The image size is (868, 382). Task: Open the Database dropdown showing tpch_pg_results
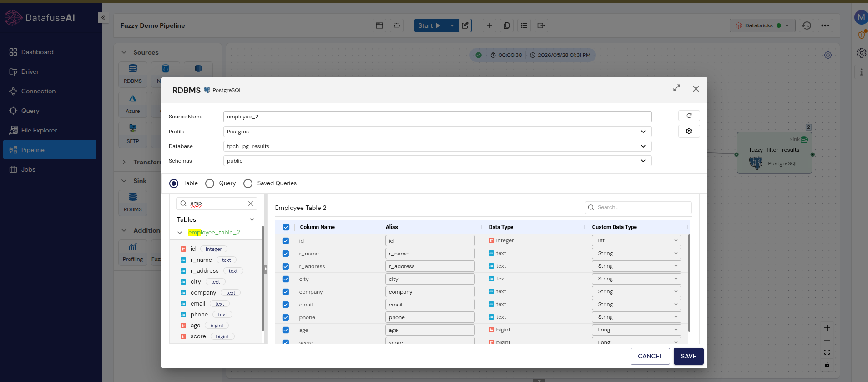[x=437, y=146]
